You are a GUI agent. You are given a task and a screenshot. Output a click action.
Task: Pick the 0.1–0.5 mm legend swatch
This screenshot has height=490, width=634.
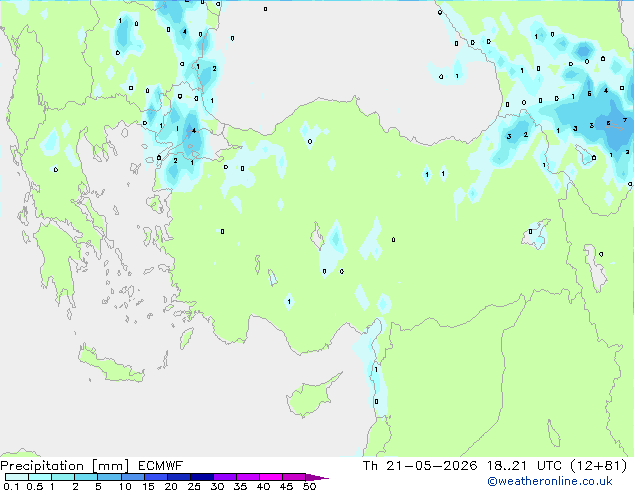point(17,477)
